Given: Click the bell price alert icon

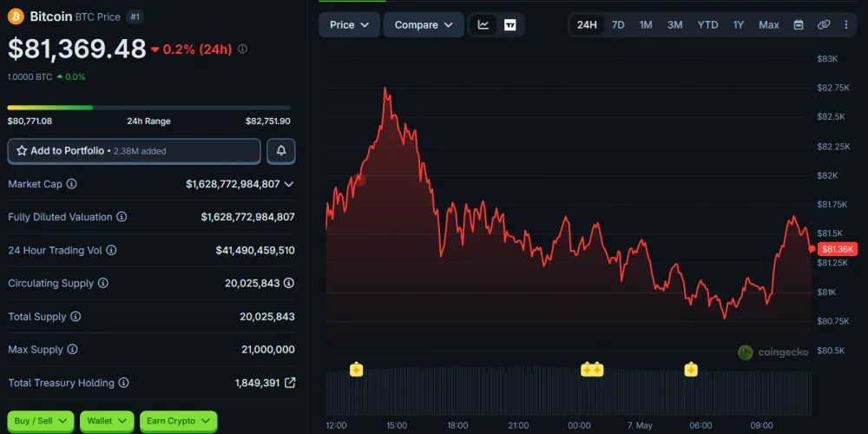Looking at the screenshot, I should point(281,150).
